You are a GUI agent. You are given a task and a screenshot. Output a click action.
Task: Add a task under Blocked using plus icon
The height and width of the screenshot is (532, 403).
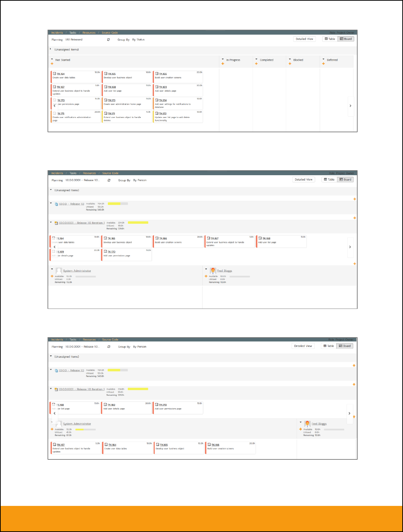[x=290, y=64]
